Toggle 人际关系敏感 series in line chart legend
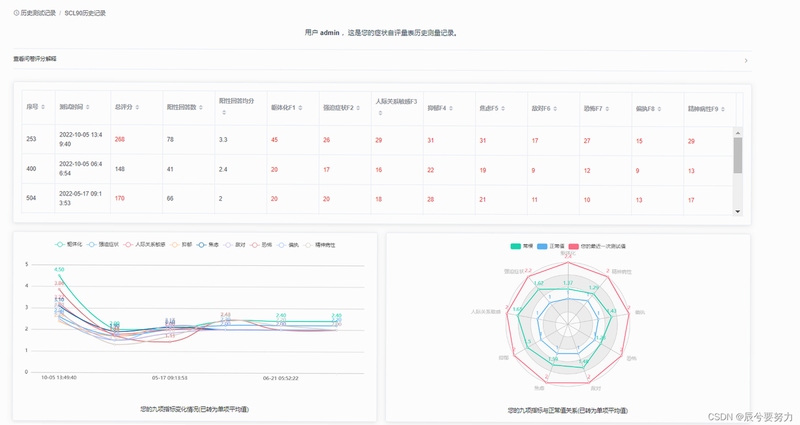This screenshot has height=425, width=800. pos(144,245)
